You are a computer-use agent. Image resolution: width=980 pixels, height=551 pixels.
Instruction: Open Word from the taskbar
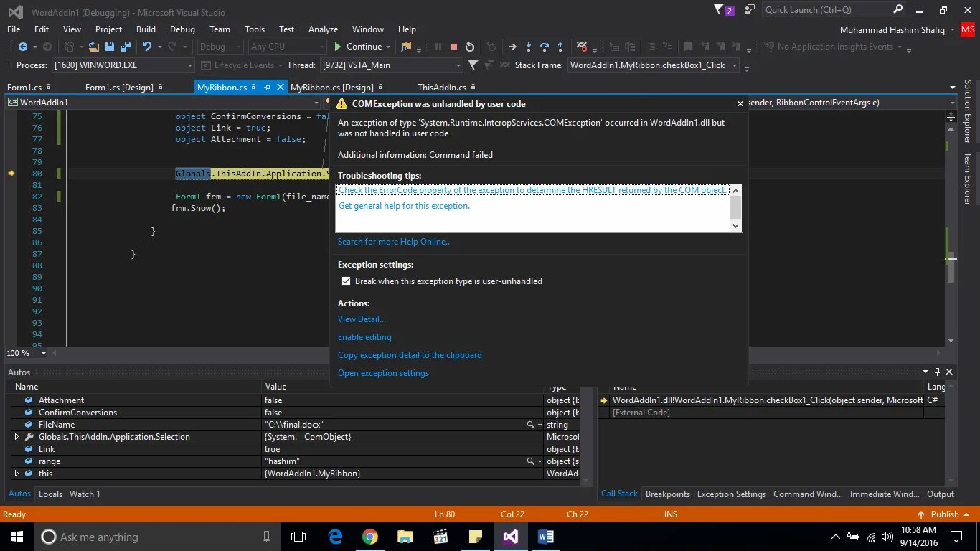point(545,537)
